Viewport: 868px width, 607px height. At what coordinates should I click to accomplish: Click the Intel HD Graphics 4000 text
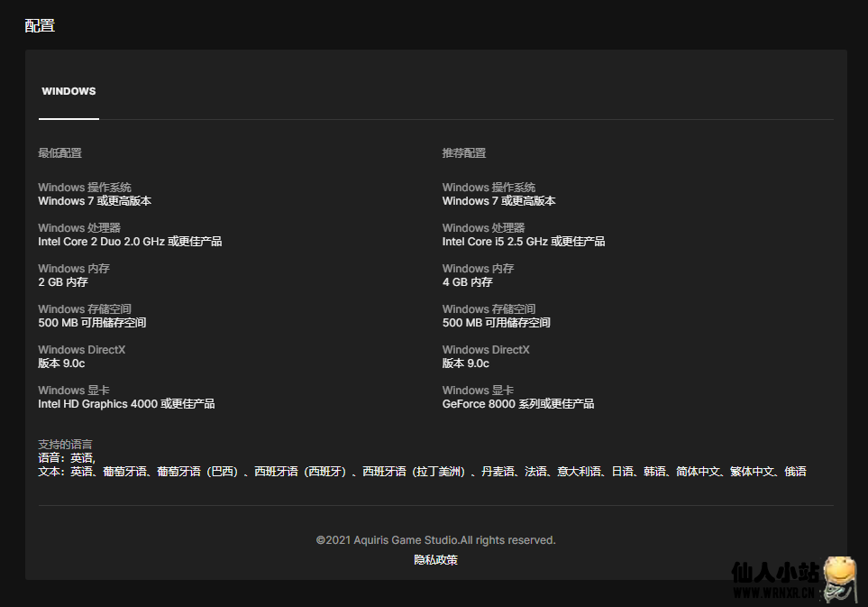pyautogui.click(x=126, y=404)
